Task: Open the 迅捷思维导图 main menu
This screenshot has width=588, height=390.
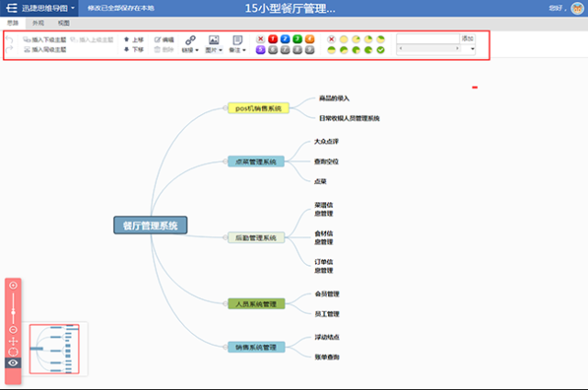Action: coord(40,8)
